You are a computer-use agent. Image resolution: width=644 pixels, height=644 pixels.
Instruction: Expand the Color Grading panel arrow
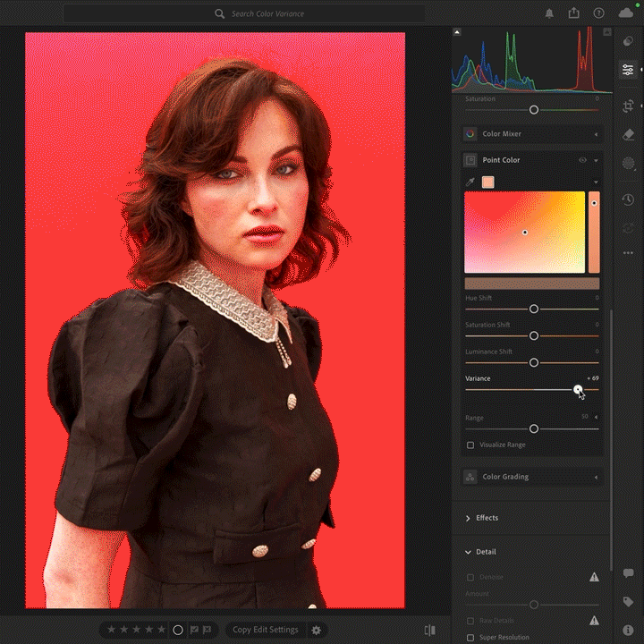(x=596, y=478)
